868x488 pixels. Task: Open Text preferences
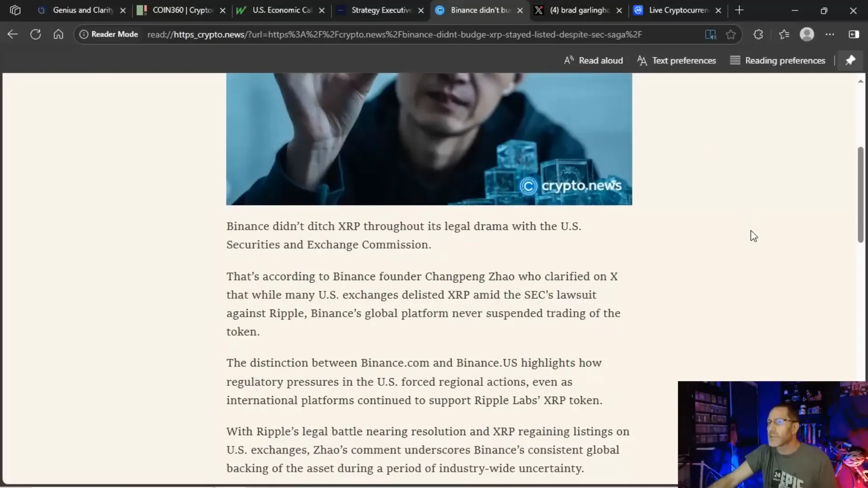point(676,61)
